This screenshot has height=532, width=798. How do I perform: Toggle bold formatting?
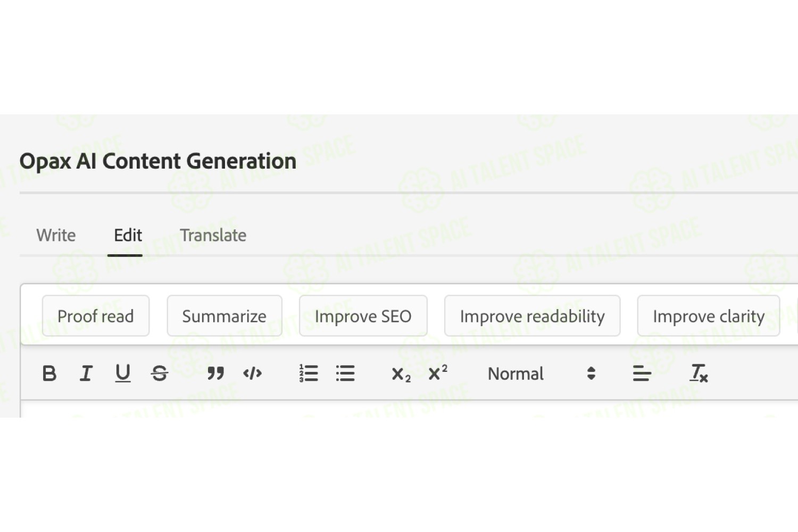(x=49, y=373)
